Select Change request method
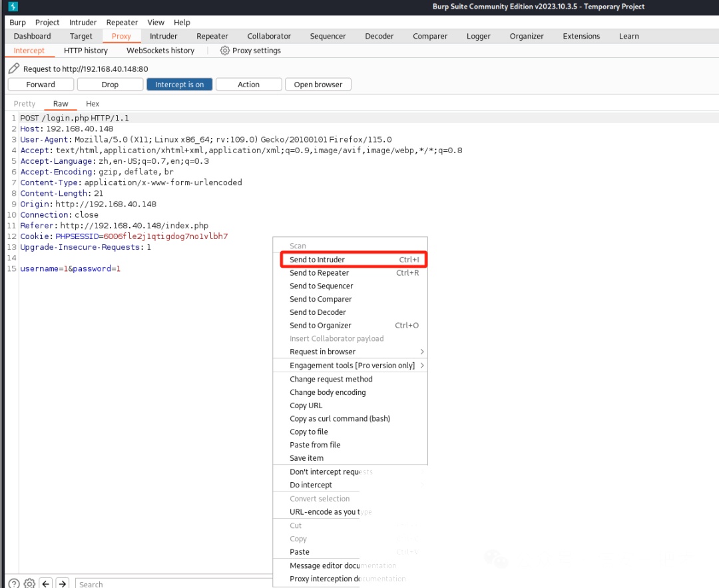 pyautogui.click(x=350, y=380)
